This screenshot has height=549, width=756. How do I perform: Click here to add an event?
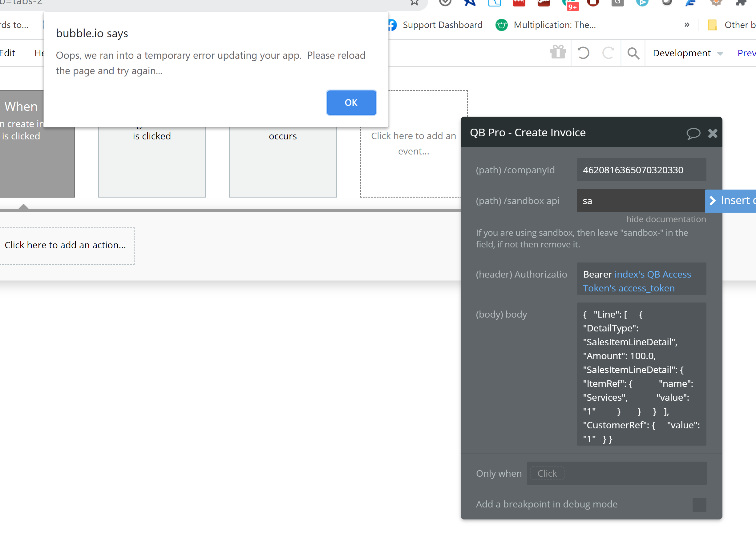click(x=413, y=144)
